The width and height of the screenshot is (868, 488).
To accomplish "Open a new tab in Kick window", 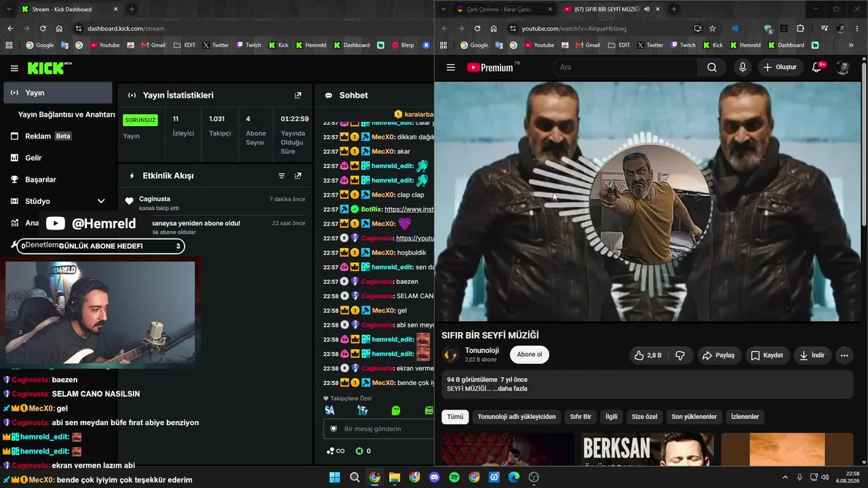I will 132,9.
